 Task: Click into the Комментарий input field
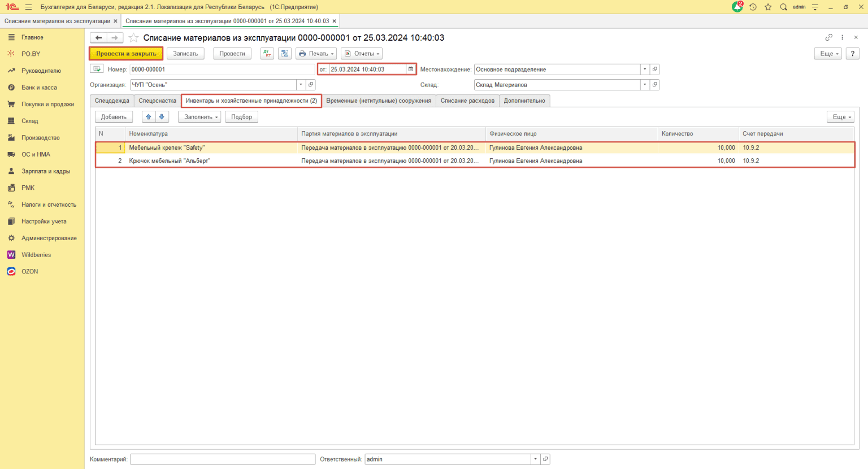(x=222, y=459)
